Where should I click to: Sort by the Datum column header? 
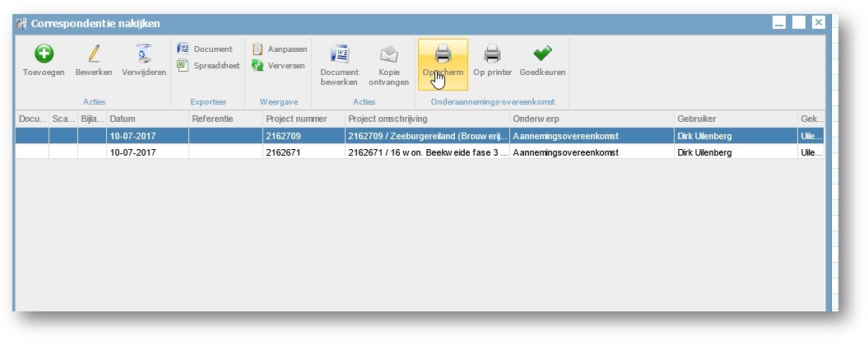click(x=146, y=119)
